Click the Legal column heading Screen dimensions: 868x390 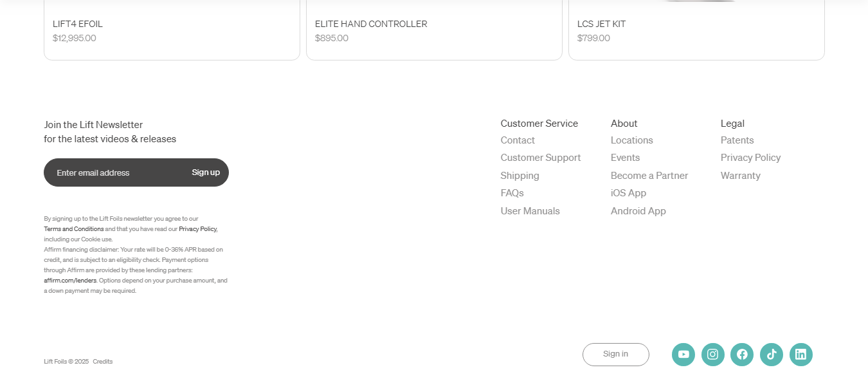click(x=733, y=124)
